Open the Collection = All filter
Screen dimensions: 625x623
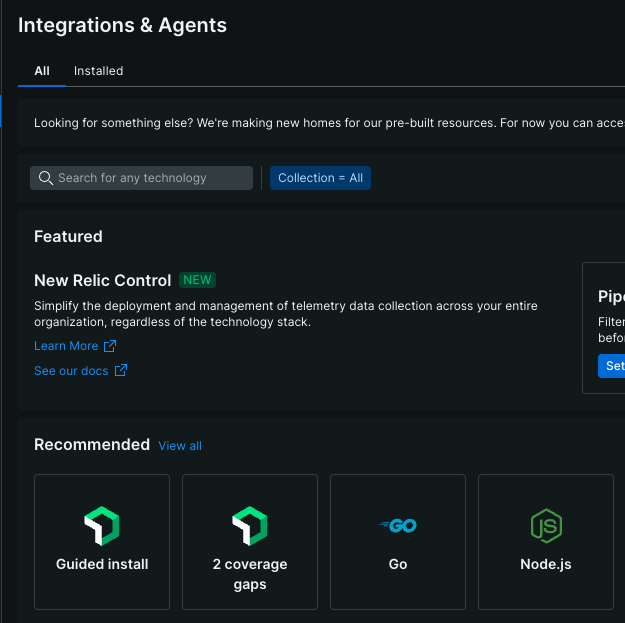pos(320,178)
